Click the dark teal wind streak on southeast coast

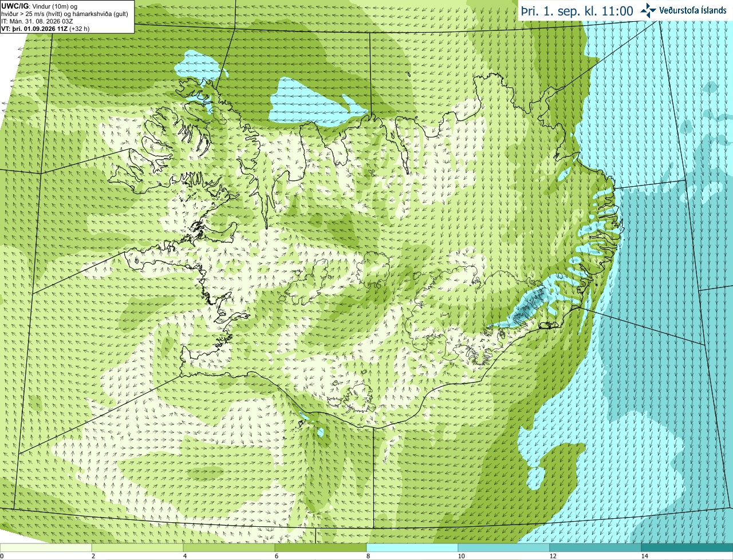(x=527, y=306)
